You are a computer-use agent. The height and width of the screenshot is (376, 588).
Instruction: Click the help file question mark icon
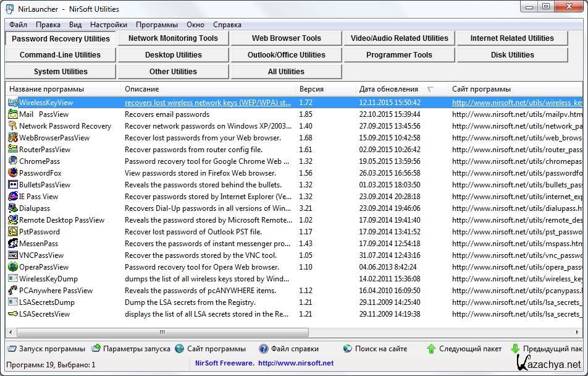point(264,349)
